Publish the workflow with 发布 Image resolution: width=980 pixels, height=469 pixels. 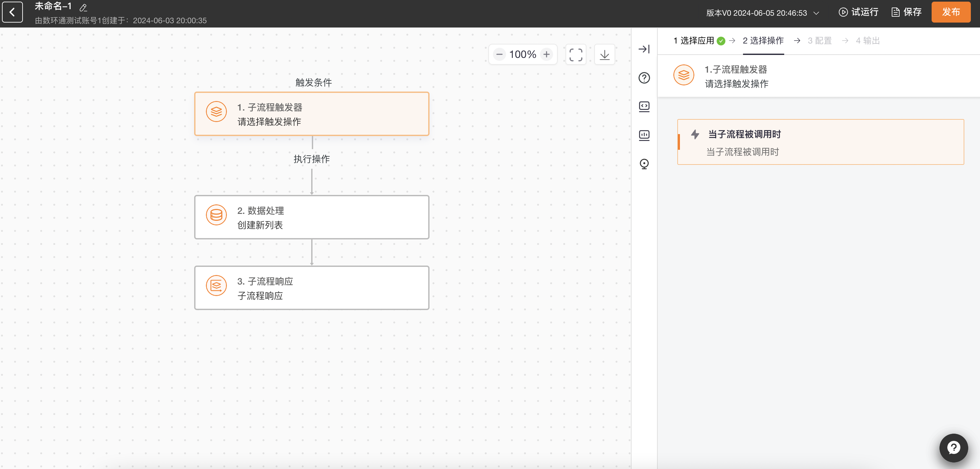pos(951,12)
